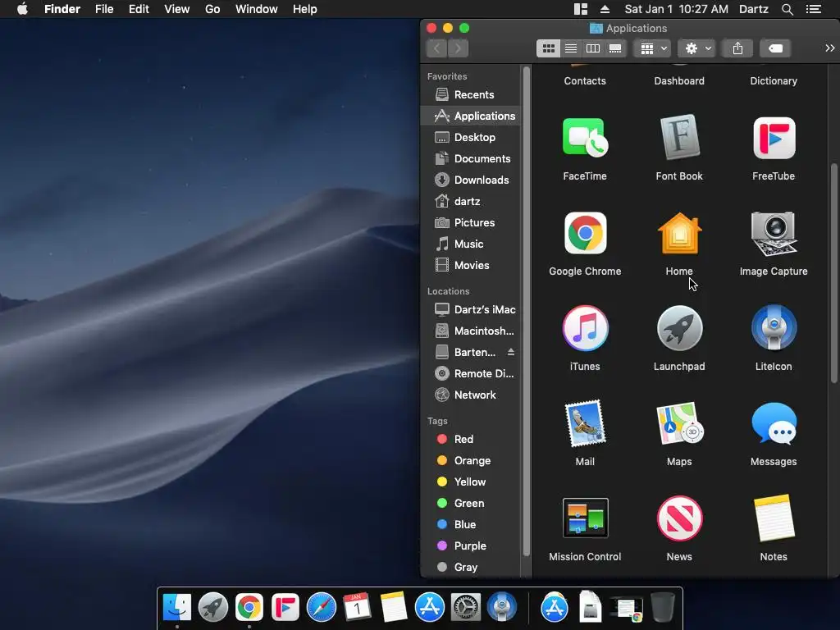Select the Mission Control app
Image resolution: width=840 pixels, height=630 pixels.
pyautogui.click(x=585, y=518)
